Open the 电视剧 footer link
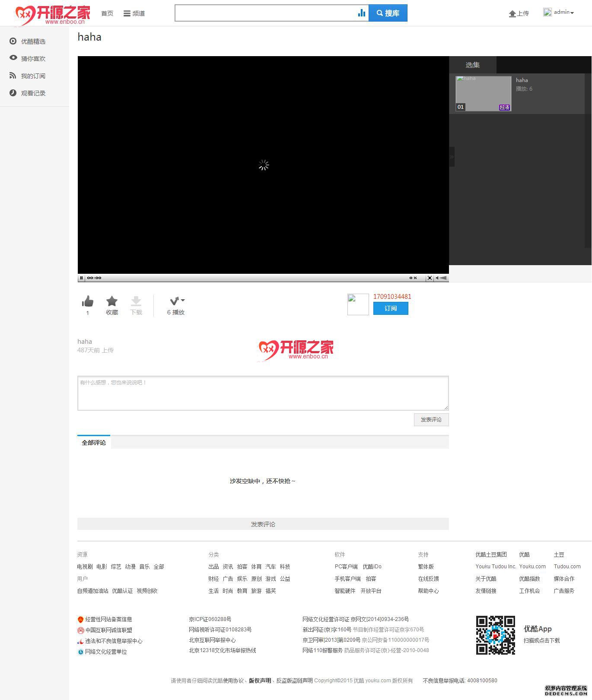This screenshot has width=592, height=700. click(x=85, y=567)
